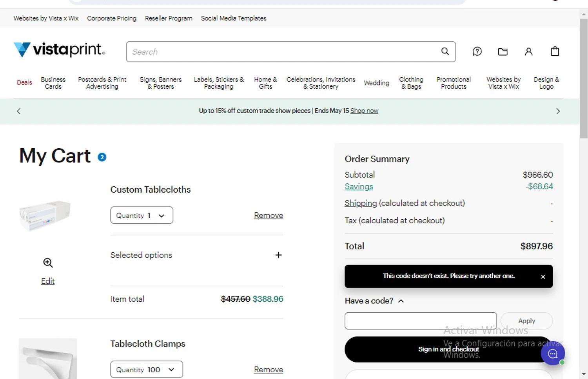This screenshot has width=588, height=379.
Task: Click the Order Summary heading
Action: click(377, 159)
